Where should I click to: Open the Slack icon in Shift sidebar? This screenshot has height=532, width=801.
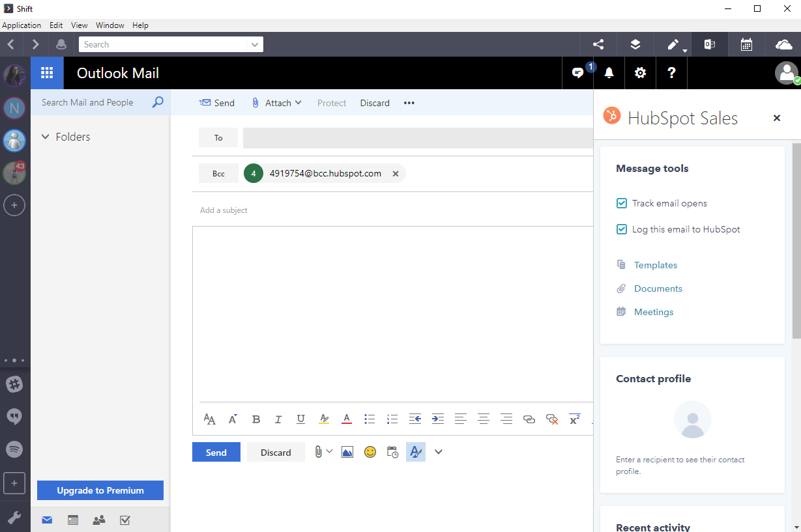point(14,384)
